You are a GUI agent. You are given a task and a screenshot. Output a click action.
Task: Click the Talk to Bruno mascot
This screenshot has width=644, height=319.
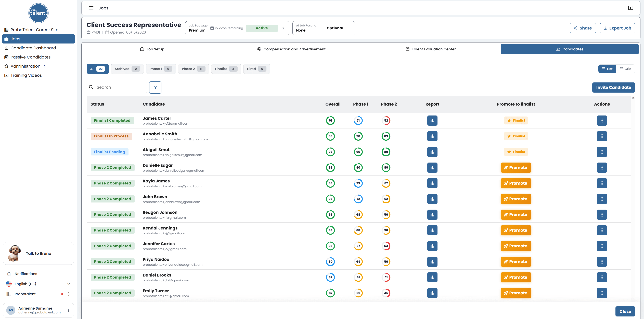pyautogui.click(x=14, y=253)
